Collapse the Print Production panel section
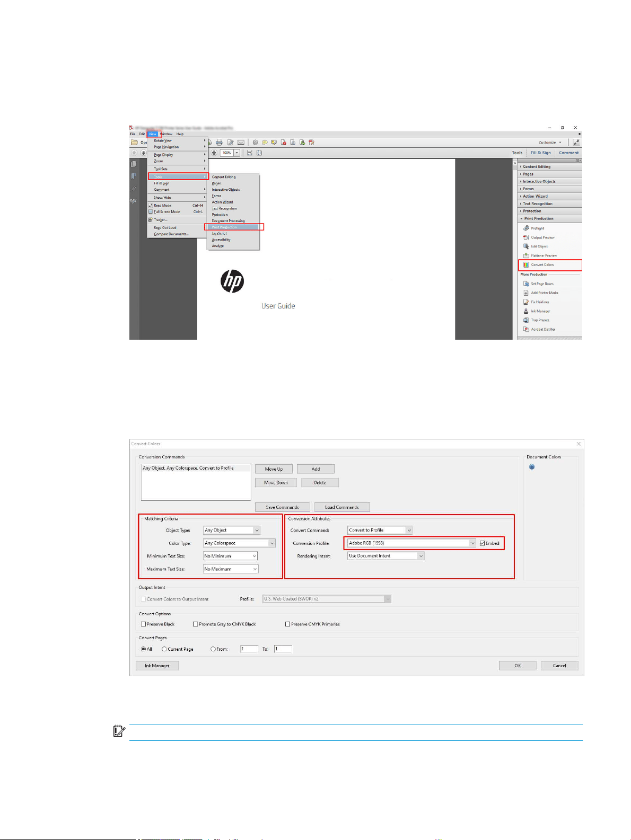This screenshot has height=840, width=631. click(550, 218)
